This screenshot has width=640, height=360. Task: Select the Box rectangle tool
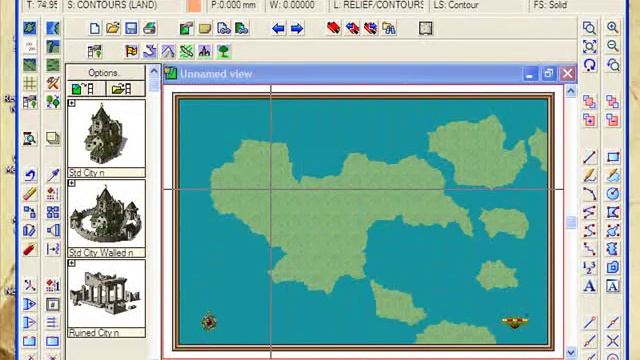pyautogui.click(x=612, y=157)
